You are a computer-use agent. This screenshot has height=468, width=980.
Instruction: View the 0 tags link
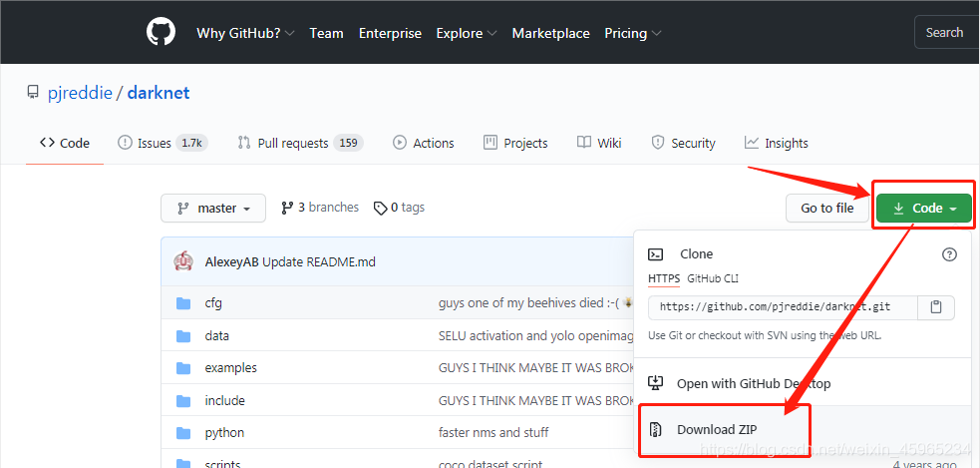(399, 208)
